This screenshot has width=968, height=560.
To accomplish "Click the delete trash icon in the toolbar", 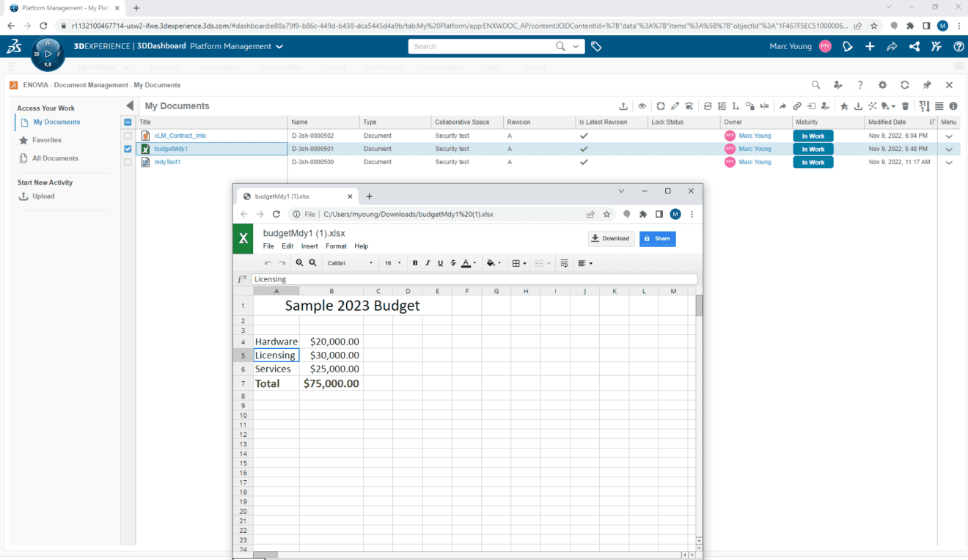I will tap(905, 106).
